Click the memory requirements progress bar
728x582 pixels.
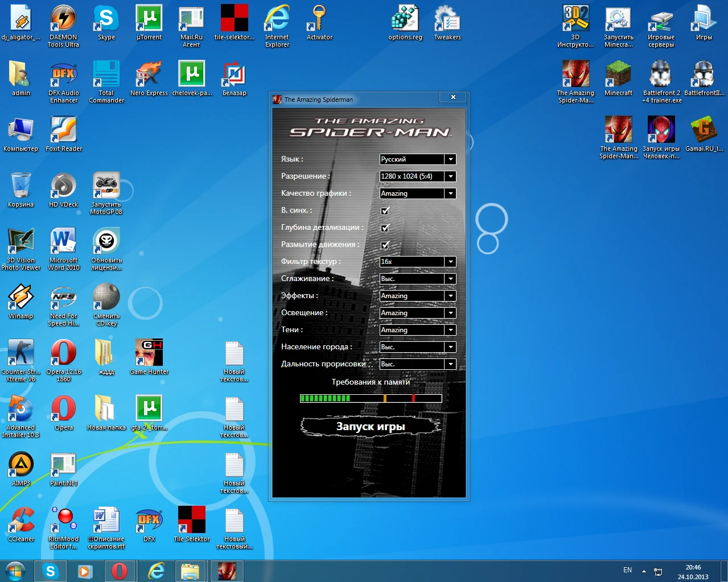pos(371,398)
